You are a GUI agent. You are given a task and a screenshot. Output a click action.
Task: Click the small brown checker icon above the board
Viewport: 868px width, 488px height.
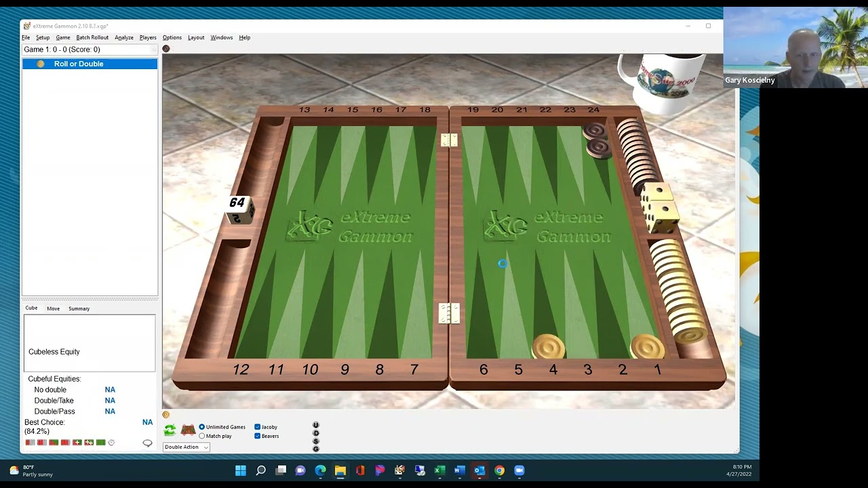point(166,49)
